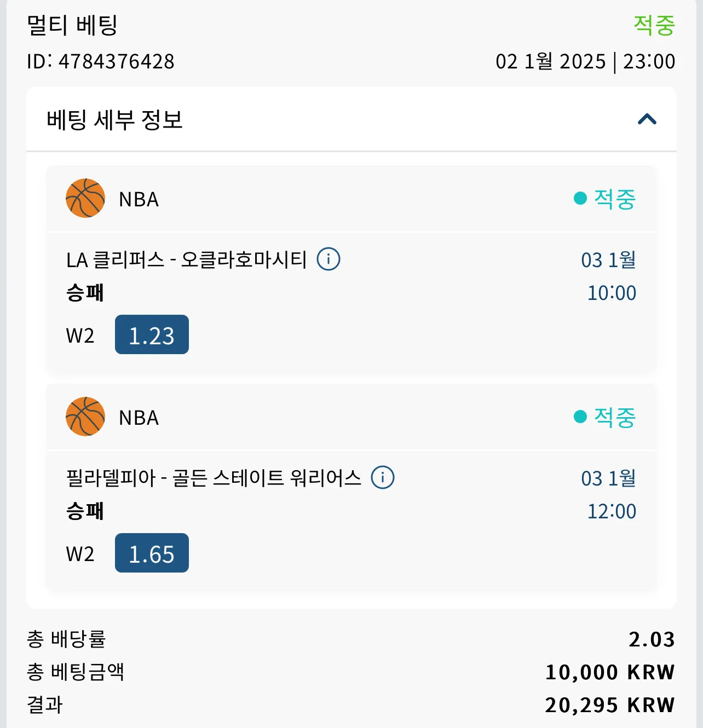Click the 20,295 KRW result amount
Viewport: 703px width, 728px height.
pyautogui.click(x=610, y=705)
